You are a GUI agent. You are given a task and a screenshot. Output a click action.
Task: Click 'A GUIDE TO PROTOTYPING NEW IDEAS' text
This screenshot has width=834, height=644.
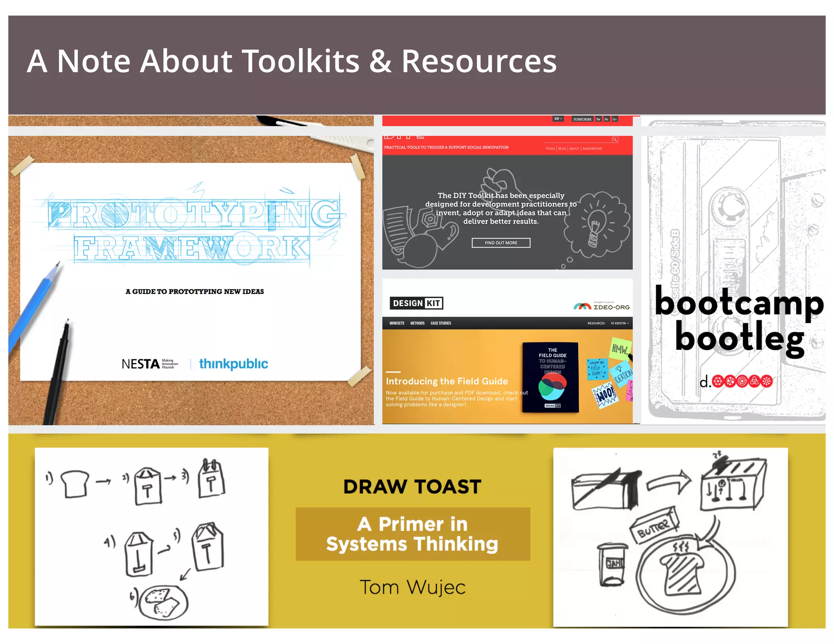click(195, 291)
